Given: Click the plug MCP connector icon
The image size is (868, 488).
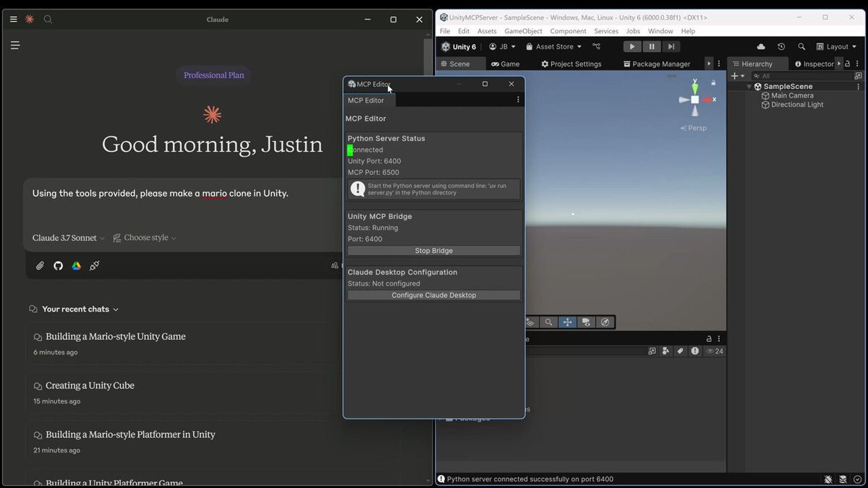Looking at the screenshot, I should tap(94, 266).
